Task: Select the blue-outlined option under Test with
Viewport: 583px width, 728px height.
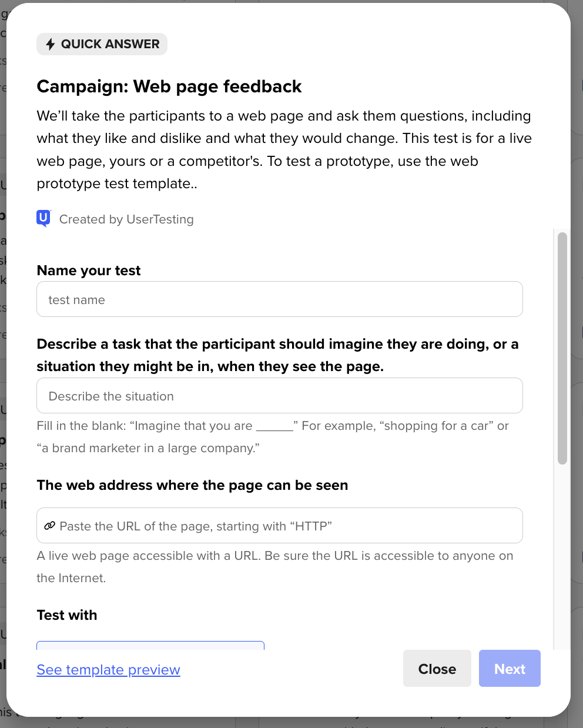Action: (x=150, y=645)
